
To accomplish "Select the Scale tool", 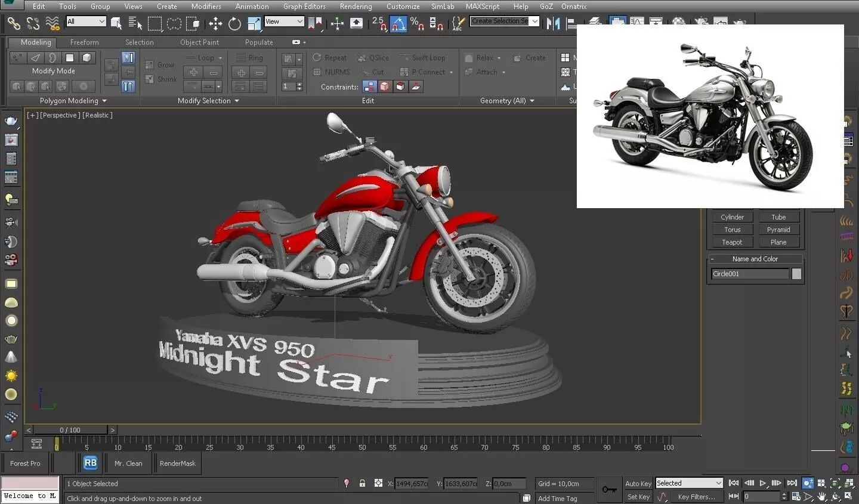I will point(254,23).
